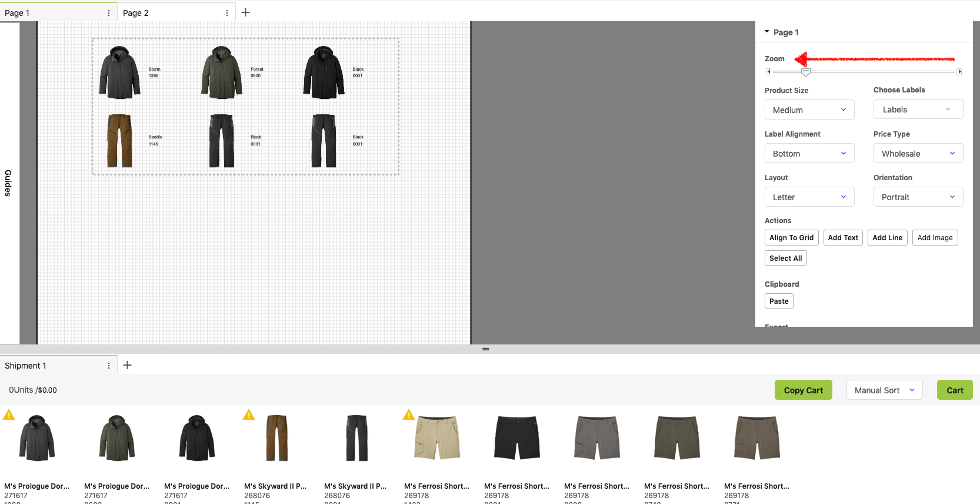
Task: Open the Manual Sort dropdown
Action: click(884, 390)
